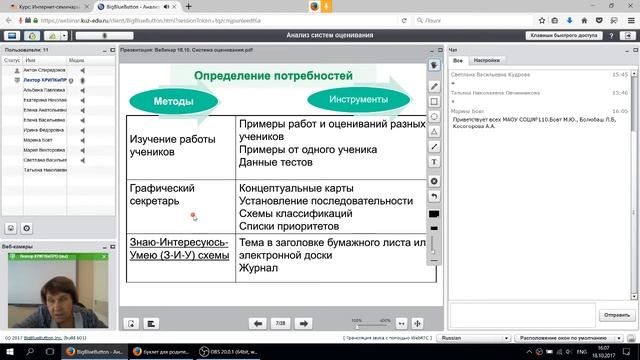Toggle the audio headset icon
The height and width of the screenshot is (360, 640).
click(32, 36)
